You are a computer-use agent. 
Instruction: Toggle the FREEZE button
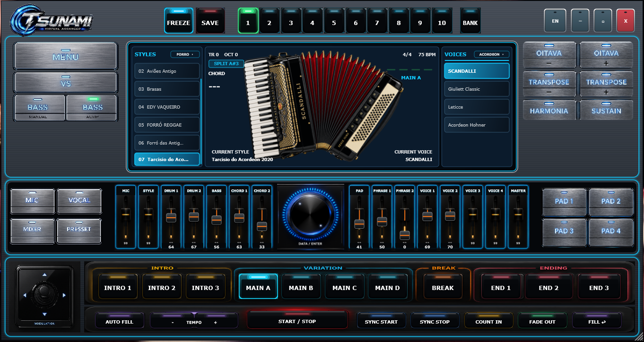pos(179,21)
